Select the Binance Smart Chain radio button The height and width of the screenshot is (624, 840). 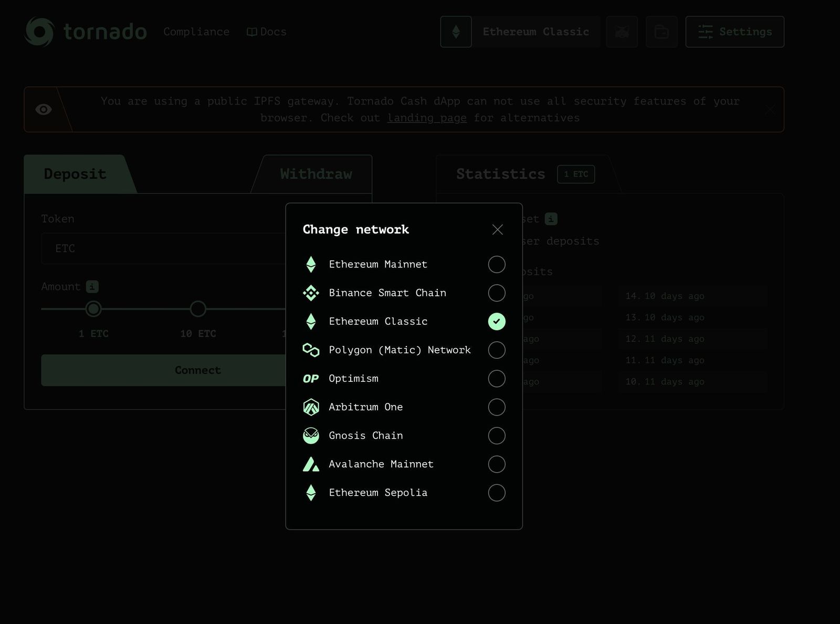click(497, 293)
